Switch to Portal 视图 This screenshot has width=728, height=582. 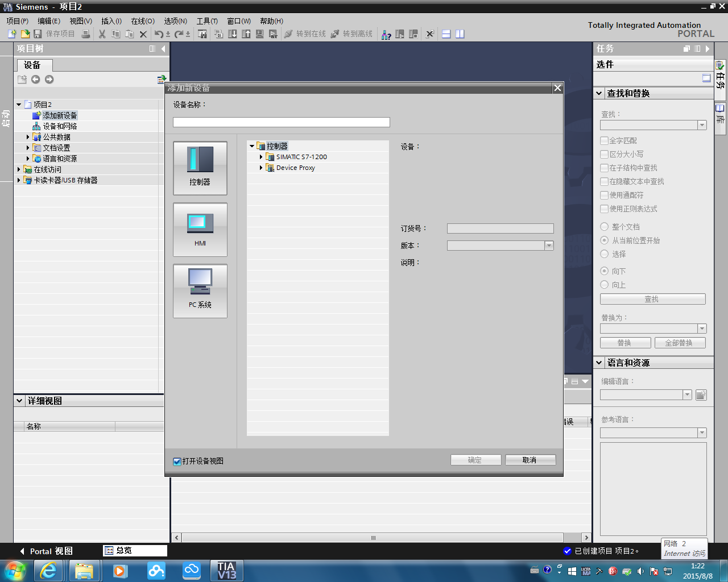pos(45,551)
